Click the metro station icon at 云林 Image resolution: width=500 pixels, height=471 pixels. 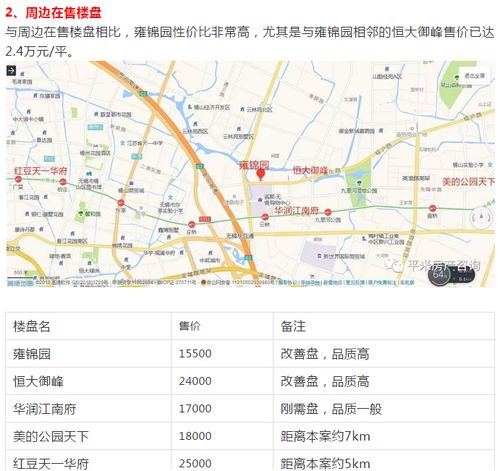(265, 217)
